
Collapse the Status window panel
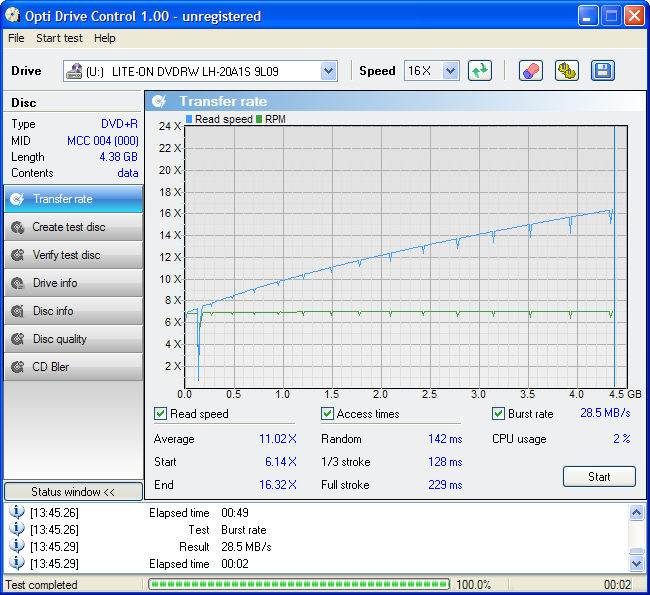(x=73, y=492)
